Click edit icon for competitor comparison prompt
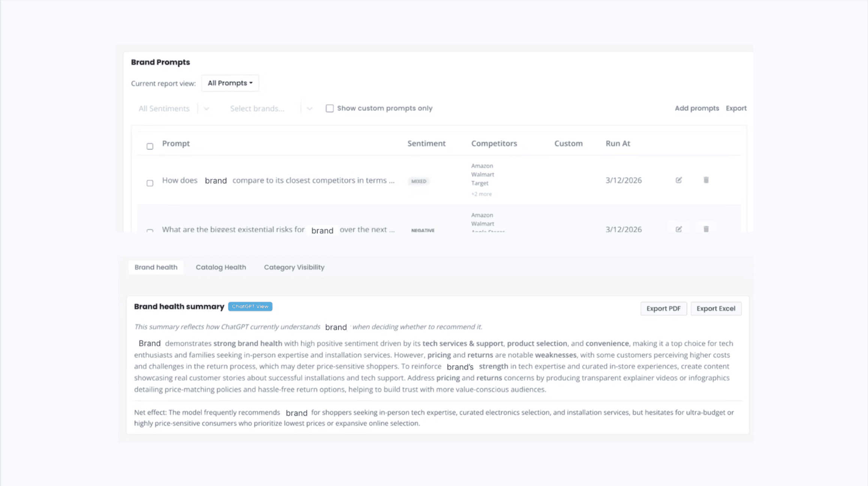Image resolution: width=868 pixels, height=486 pixels. pos(678,180)
